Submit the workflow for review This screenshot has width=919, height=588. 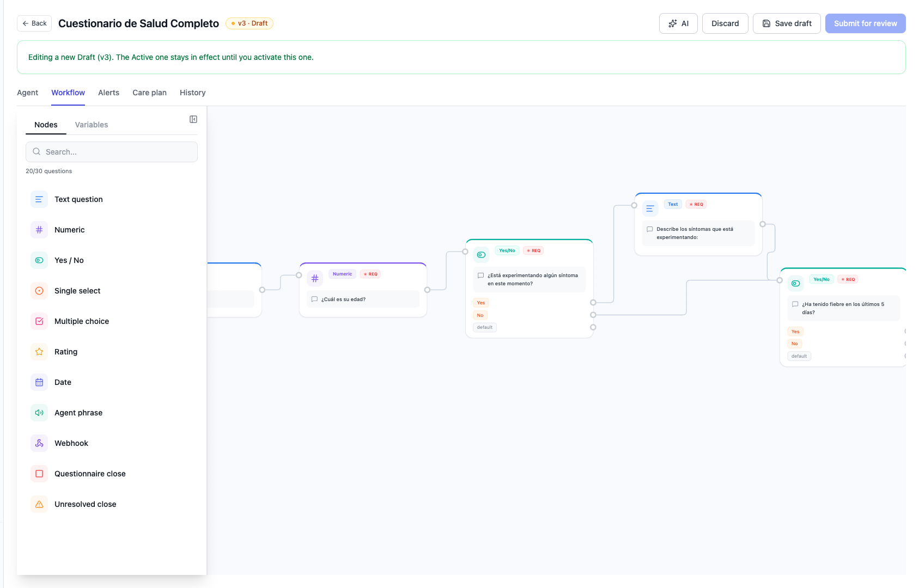pyautogui.click(x=865, y=23)
